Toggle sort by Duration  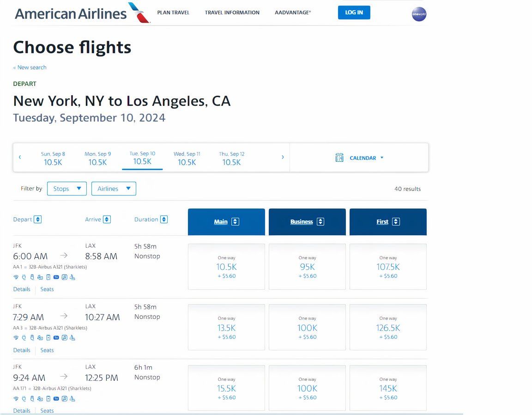(164, 220)
